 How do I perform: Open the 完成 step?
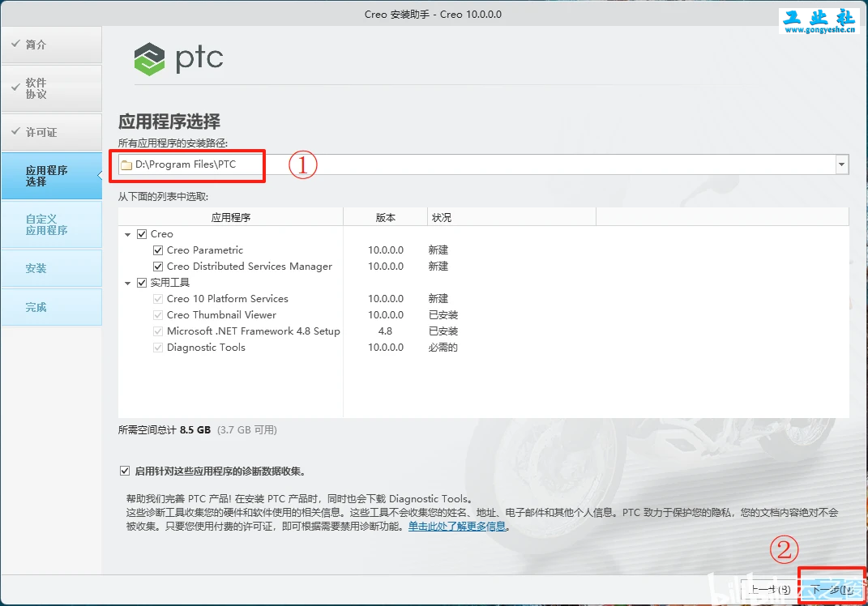pos(52,307)
